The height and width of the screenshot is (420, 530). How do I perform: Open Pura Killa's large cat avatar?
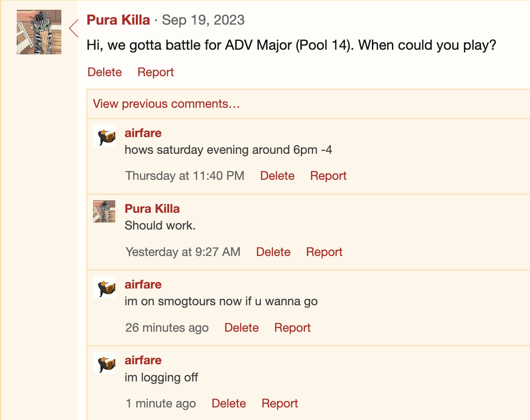tap(39, 32)
